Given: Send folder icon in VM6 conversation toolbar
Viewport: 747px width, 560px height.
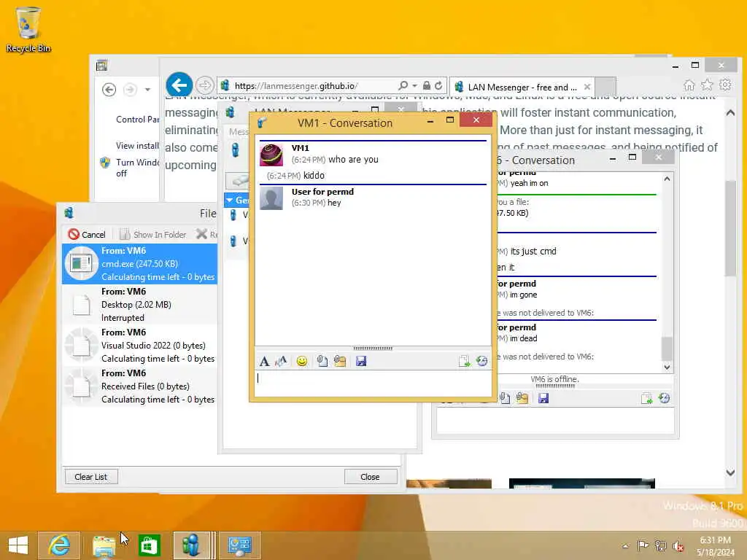Looking at the screenshot, I should pyautogui.click(x=522, y=398).
